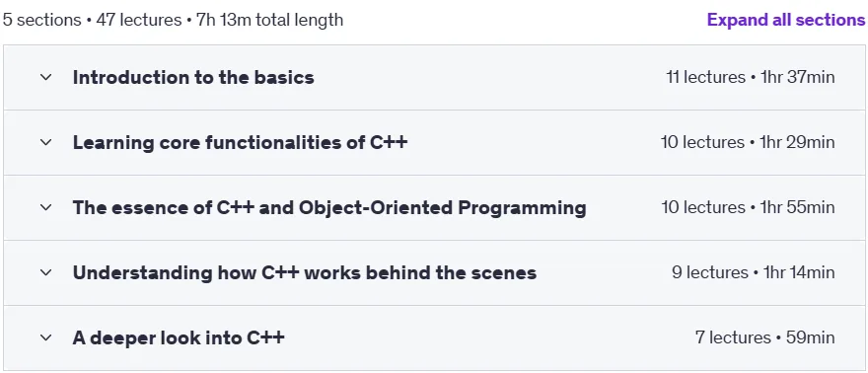Select Learning core functionalities of C++ title
Viewport: 868px width, 373px height.
click(241, 143)
